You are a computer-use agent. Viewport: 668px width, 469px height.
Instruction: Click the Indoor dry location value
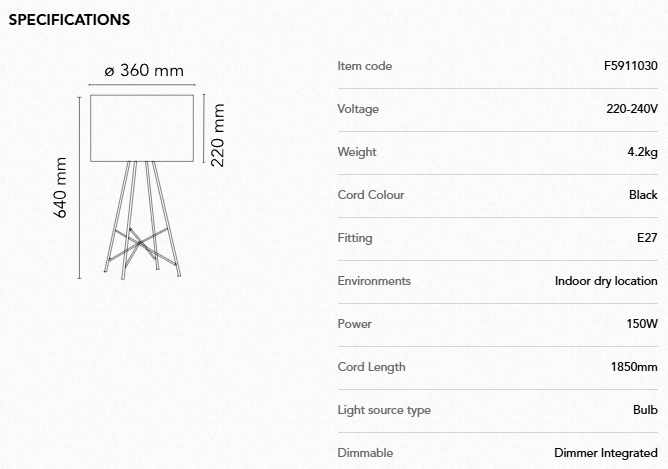click(606, 281)
